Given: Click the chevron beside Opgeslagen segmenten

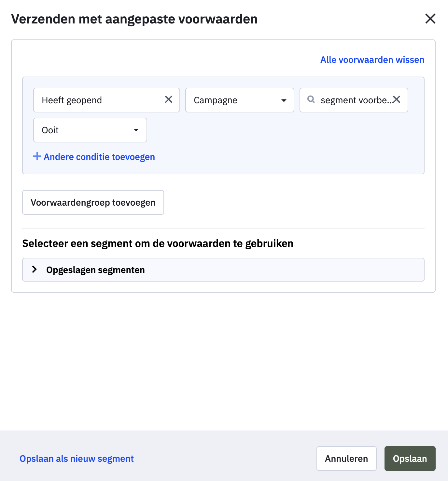Looking at the screenshot, I should coord(35,269).
